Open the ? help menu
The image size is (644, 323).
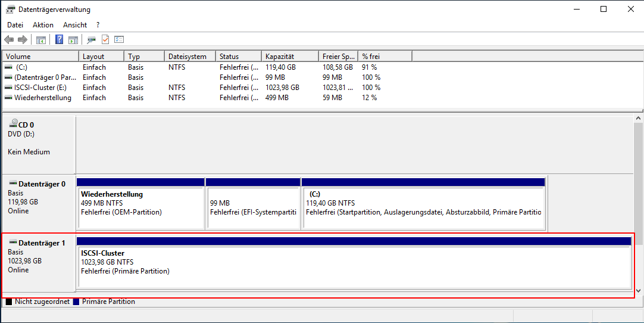click(98, 24)
